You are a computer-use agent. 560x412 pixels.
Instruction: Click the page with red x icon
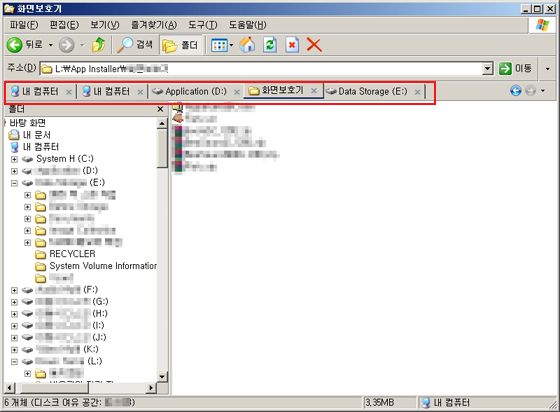(292, 45)
